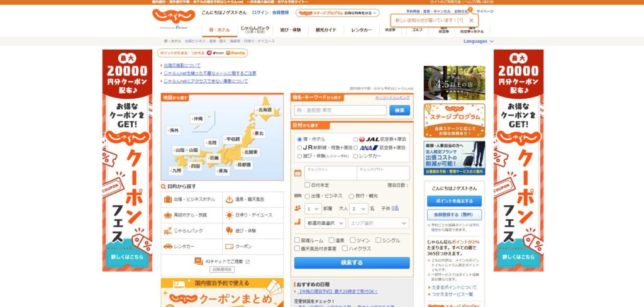644x307 pixels.
Task: Select the JAL 航空券+宿泊 radio button
Action: 355,139
